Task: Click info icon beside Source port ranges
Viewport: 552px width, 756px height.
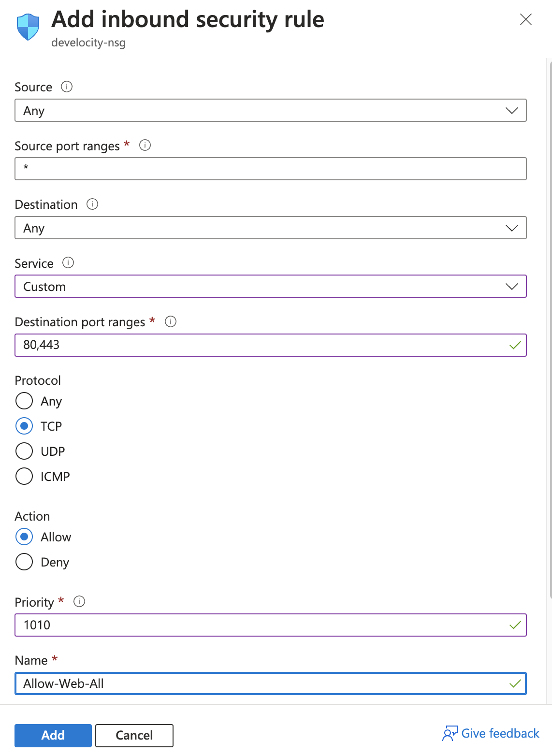Action: tap(145, 145)
